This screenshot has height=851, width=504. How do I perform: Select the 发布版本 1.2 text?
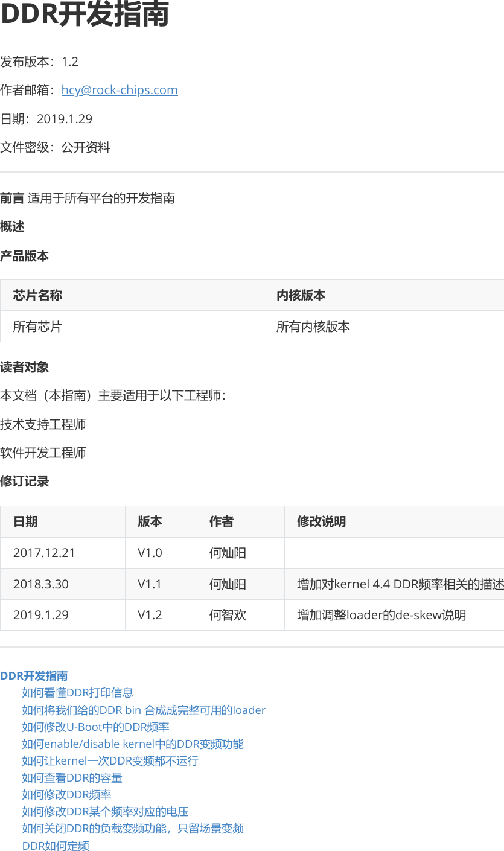tap(38, 61)
